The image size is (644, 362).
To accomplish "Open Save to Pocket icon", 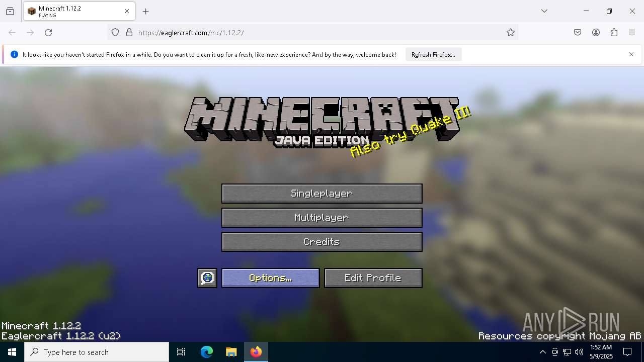I will [x=578, y=33].
